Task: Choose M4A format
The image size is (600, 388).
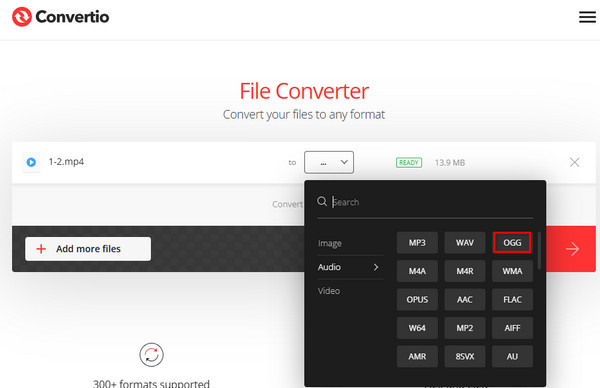Action: [x=417, y=271]
